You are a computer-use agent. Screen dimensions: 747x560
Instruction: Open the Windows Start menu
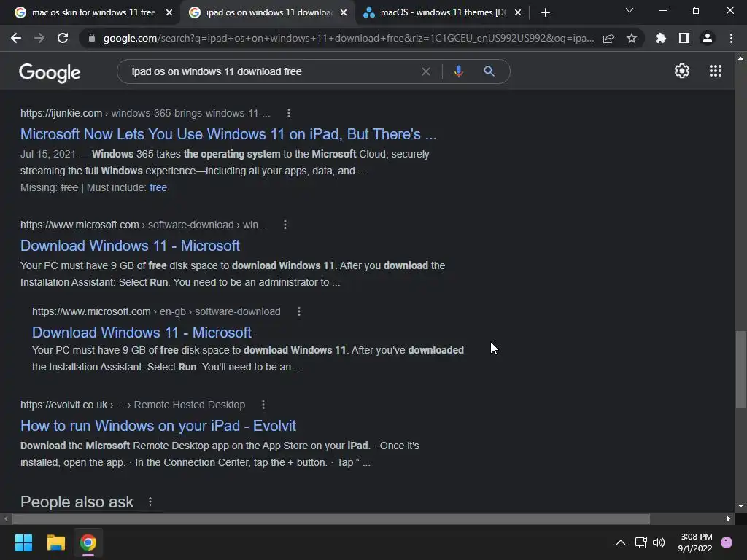[23, 542]
